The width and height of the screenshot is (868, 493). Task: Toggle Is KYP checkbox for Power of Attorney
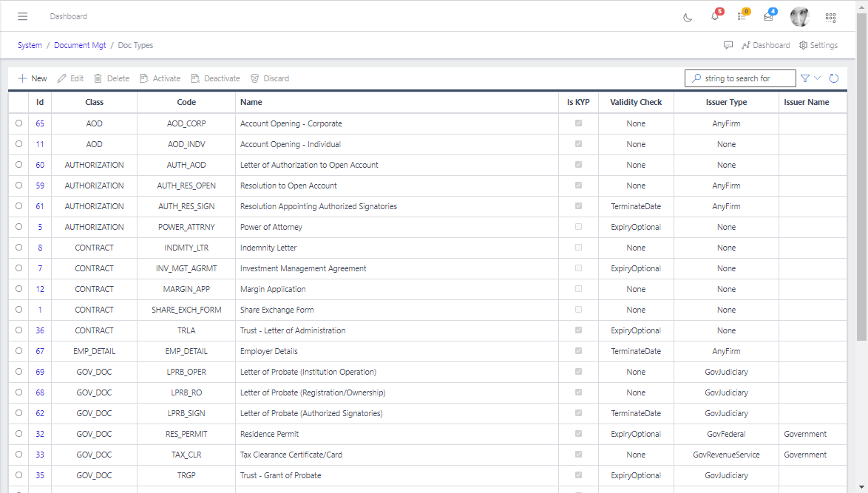578,227
